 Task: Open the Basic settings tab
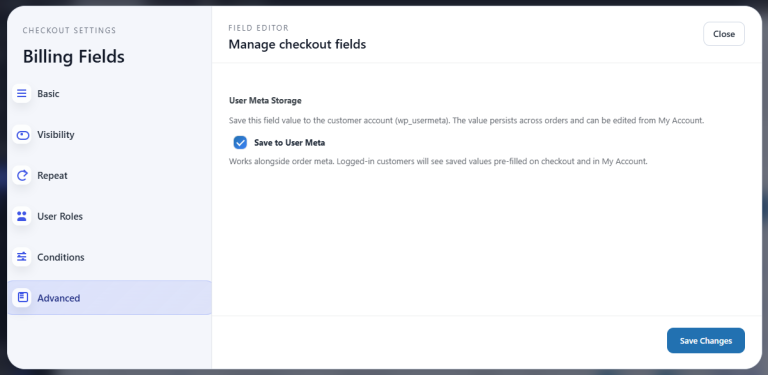[x=109, y=94]
